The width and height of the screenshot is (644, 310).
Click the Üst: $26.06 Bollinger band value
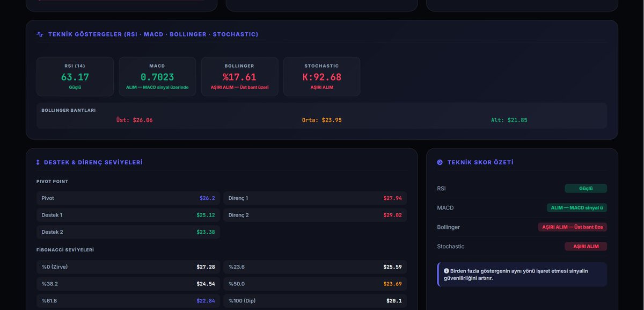[135, 120]
